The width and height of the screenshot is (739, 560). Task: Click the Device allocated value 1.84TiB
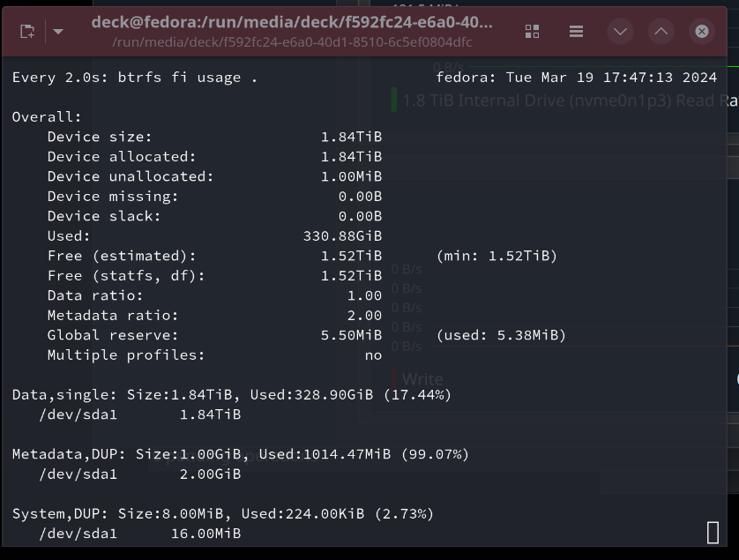pos(351,156)
